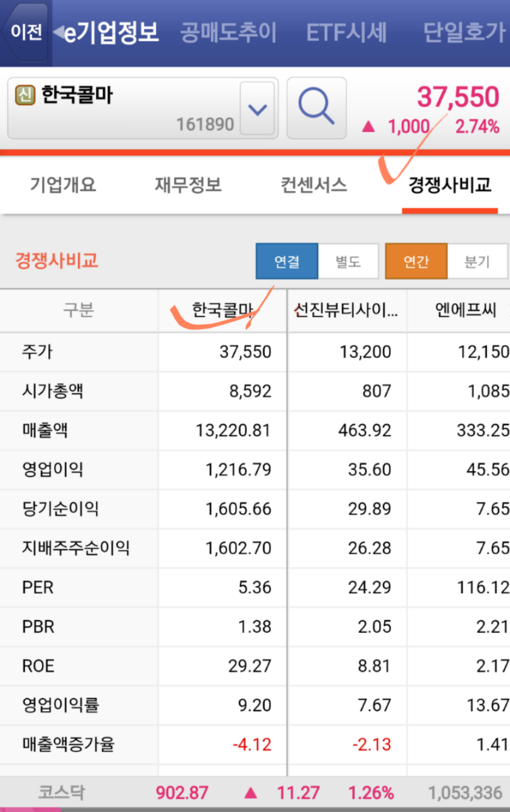Open the 단일호가 tab

click(464, 32)
